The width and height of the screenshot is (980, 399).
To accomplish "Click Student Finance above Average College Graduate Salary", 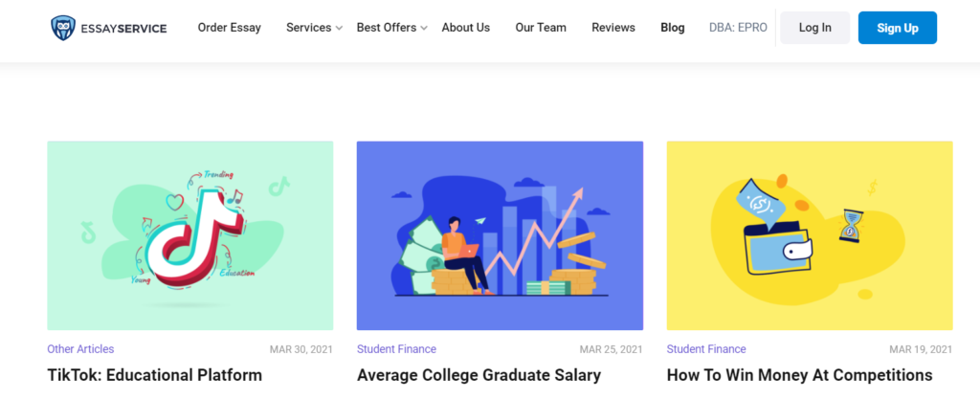I will tap(396, 349).
